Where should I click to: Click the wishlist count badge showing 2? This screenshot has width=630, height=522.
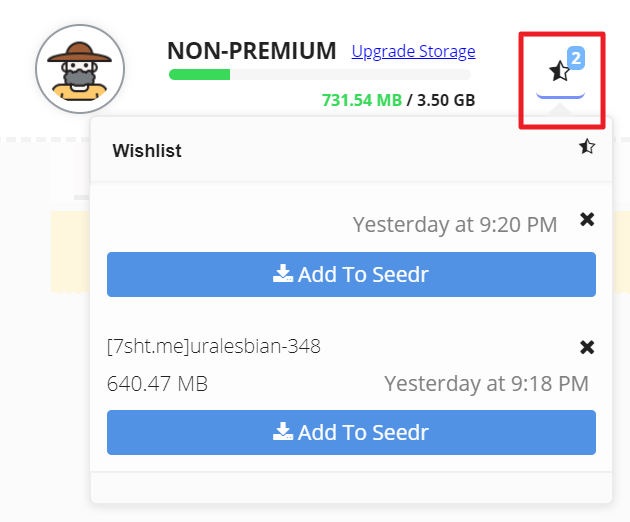(575, 58)
